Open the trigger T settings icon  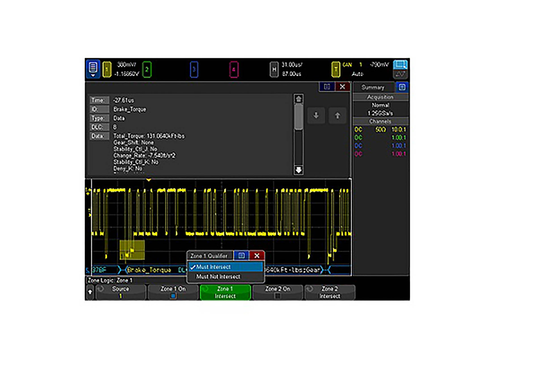click(x=336, y=69)
